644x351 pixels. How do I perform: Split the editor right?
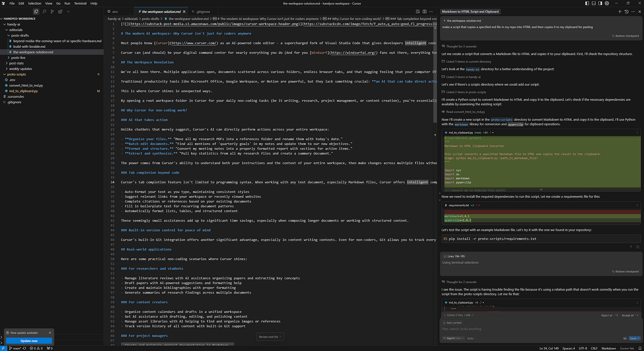(425, 11)
